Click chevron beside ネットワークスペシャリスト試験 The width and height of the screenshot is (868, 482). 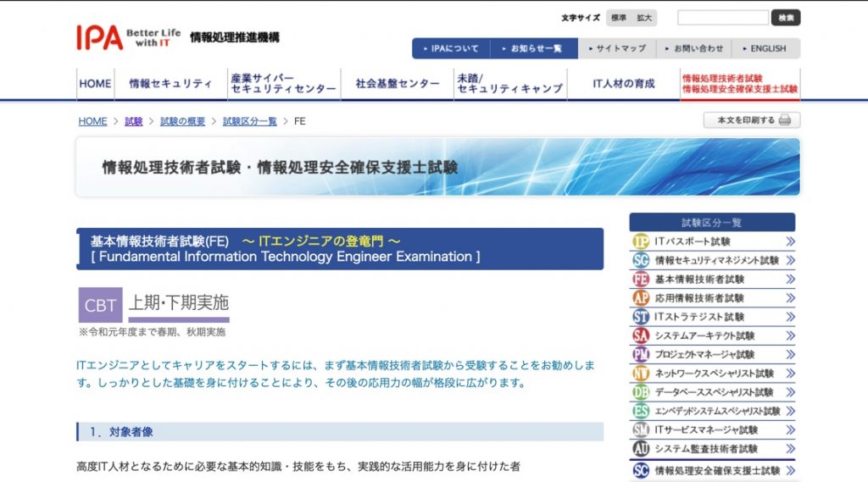pos(790,373)
